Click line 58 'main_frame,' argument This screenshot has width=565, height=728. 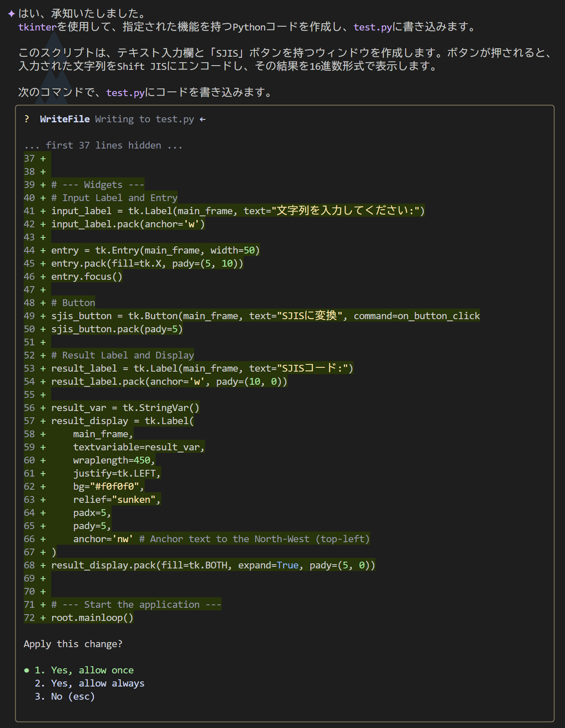(103, 434)
